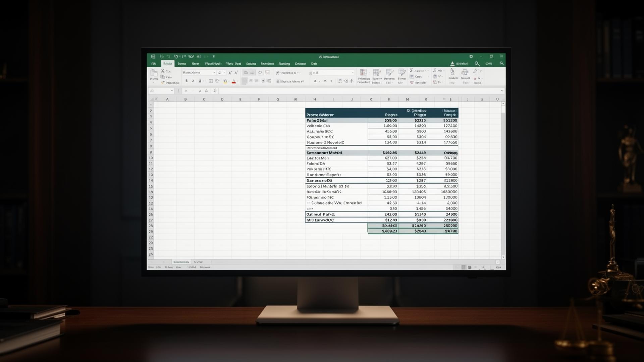Click the Wrap Text button
This screenshot has height=362, width=644.
288,73
